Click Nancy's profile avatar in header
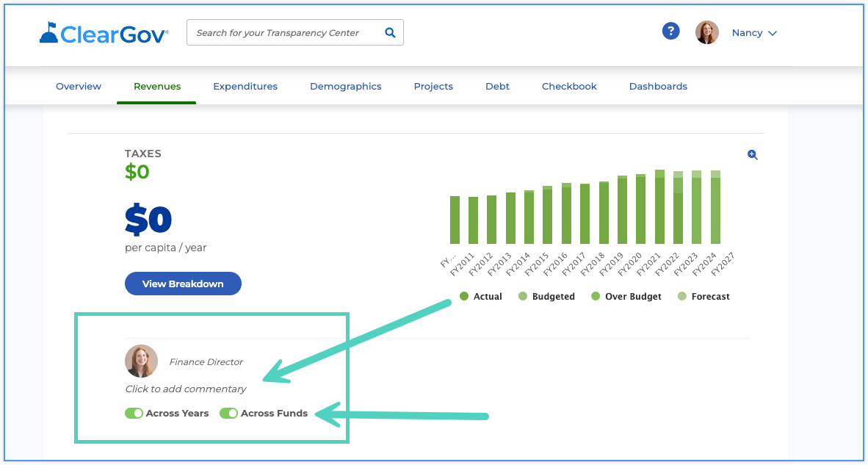The height and width of the screenshot is (465, 868). (707, 32)
